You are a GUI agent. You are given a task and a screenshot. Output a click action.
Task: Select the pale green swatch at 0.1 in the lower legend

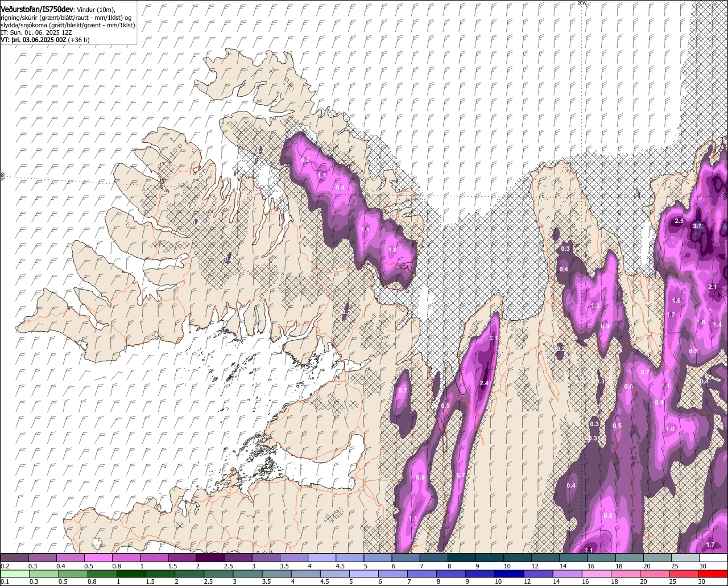(15, 573)
